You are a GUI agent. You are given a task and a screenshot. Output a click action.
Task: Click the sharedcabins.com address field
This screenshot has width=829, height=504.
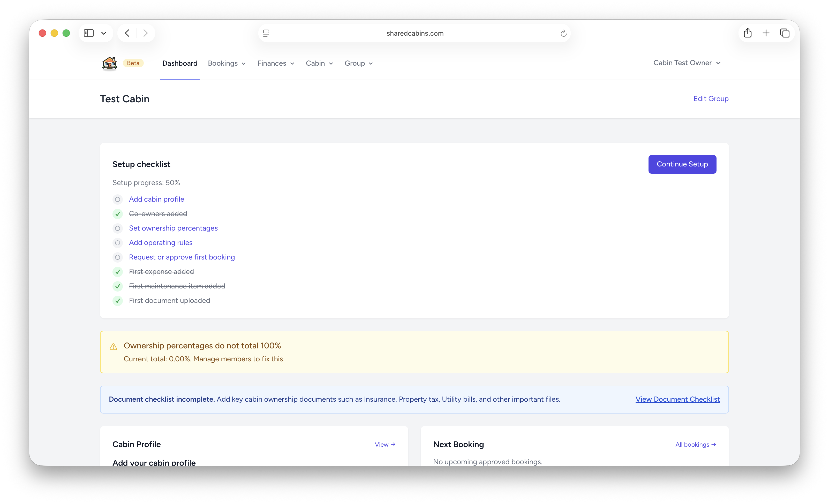point(414,33)
